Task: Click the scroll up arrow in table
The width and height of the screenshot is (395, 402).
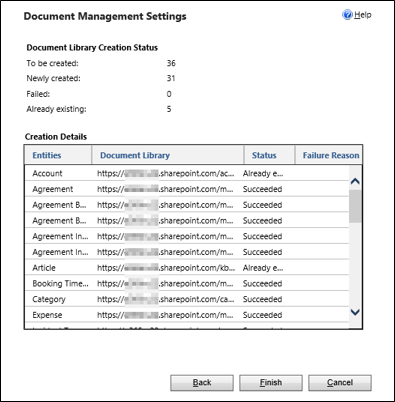Action: pos(355,181)
